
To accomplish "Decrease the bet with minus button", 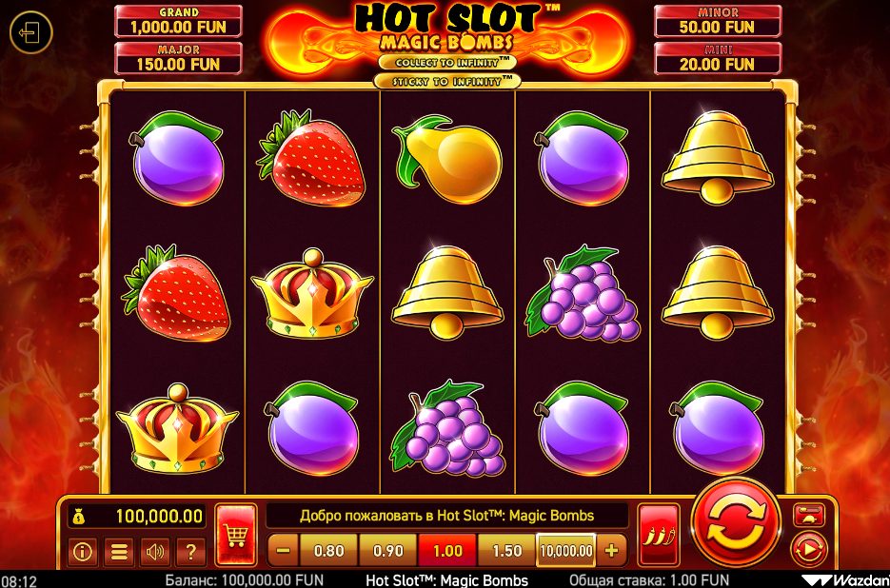I will (x=284, y=551).
